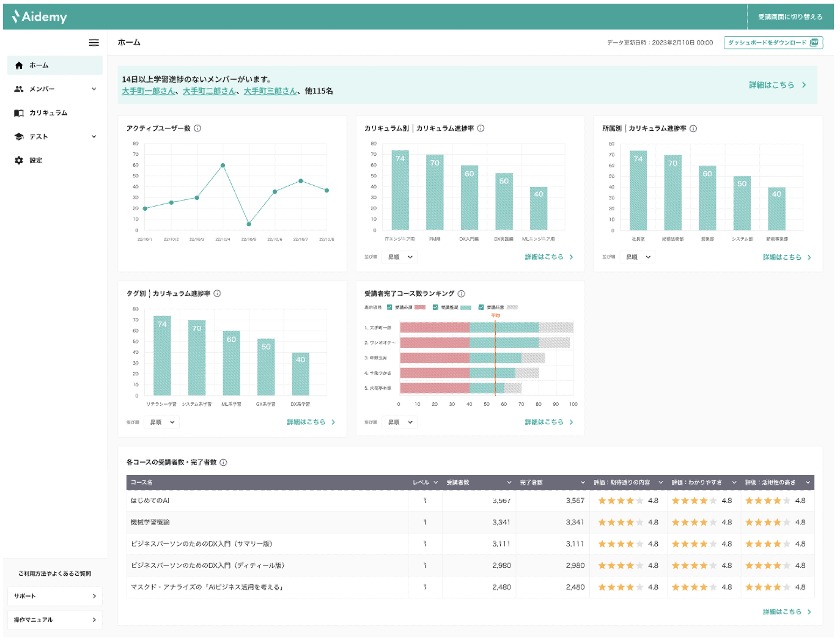Screen dimensions: 840x643
Task: Open 昇順 sort dropdown under タグ別 chart
Action: click(162, 422)
